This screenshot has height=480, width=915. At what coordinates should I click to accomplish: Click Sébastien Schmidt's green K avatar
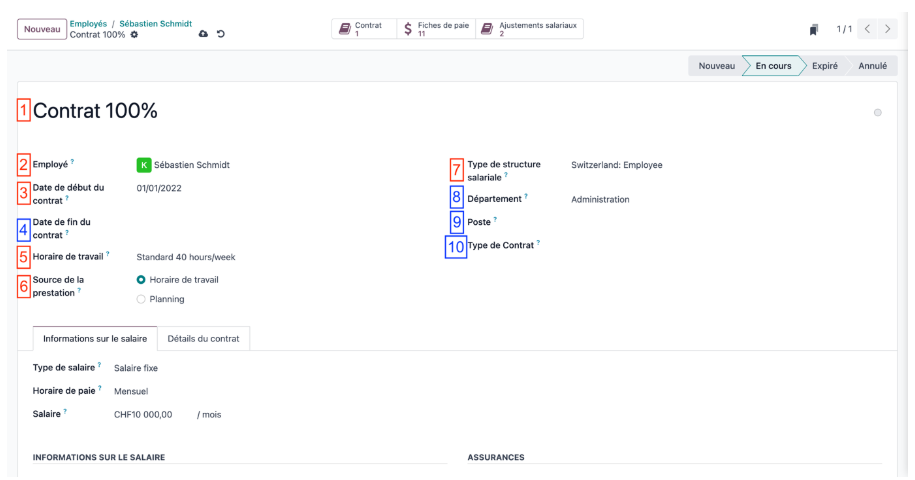[x=144, y=165]
